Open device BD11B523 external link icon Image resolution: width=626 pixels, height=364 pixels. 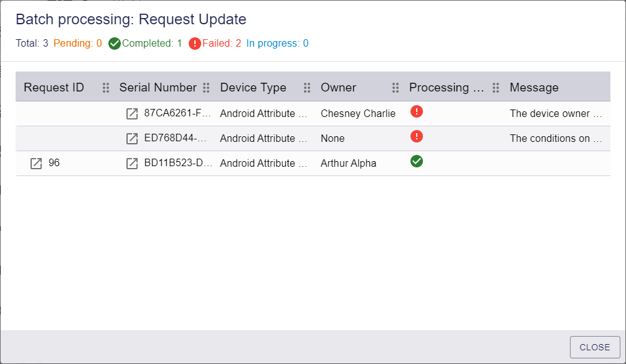132,164
